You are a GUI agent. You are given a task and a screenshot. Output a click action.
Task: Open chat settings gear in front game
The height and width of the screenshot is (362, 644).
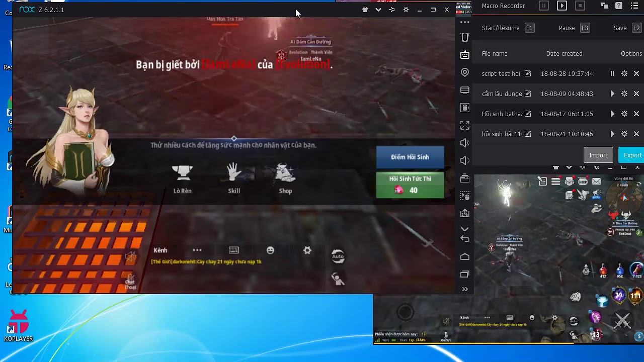(307, 250)
